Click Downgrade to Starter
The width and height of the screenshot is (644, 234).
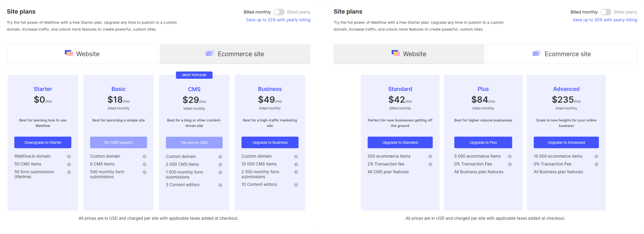tap(43, 142)
